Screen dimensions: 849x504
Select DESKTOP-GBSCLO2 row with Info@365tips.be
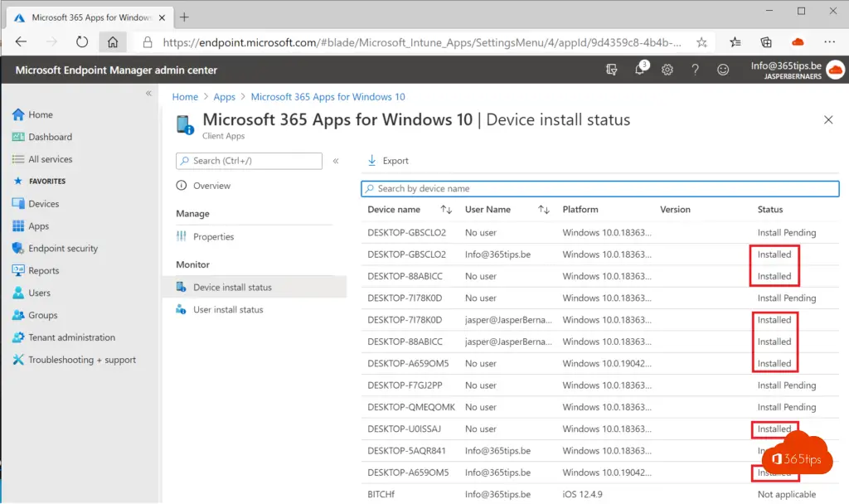tap(600, 254)
